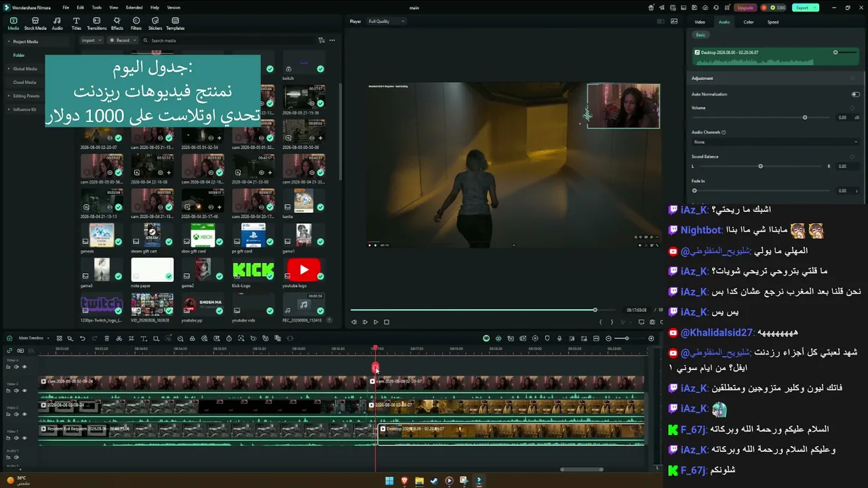This screenshot has width=868, height=488.
Task: Open the File menu
Action: point(66,7)
